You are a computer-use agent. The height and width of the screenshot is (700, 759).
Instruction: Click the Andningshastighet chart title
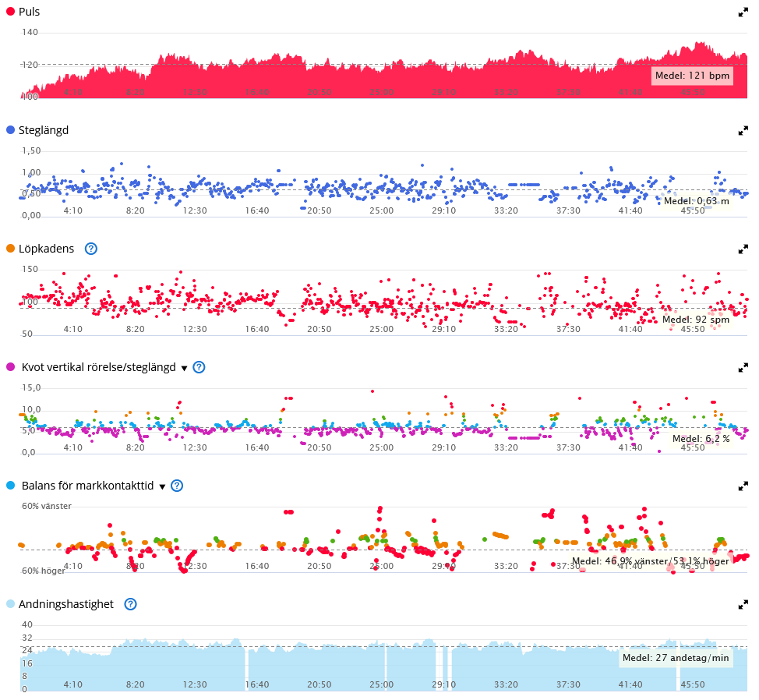(x=65, y=604)
